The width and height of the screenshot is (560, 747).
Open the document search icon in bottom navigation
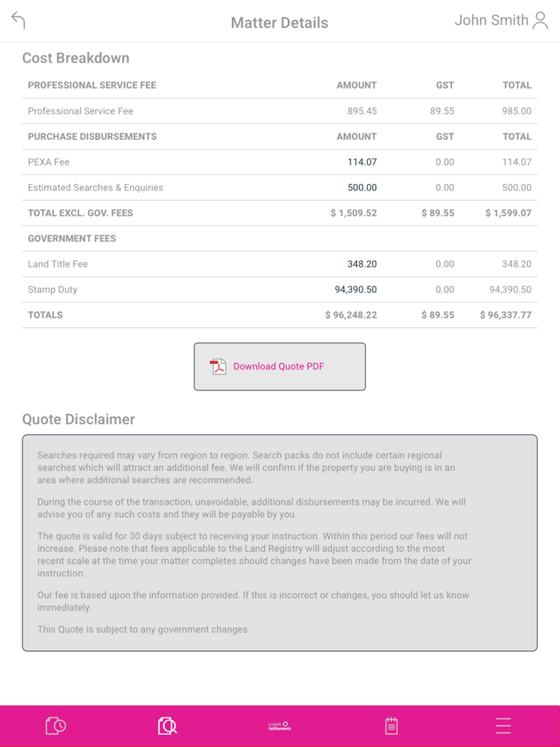pyautogui.click(x=167, y=725)
